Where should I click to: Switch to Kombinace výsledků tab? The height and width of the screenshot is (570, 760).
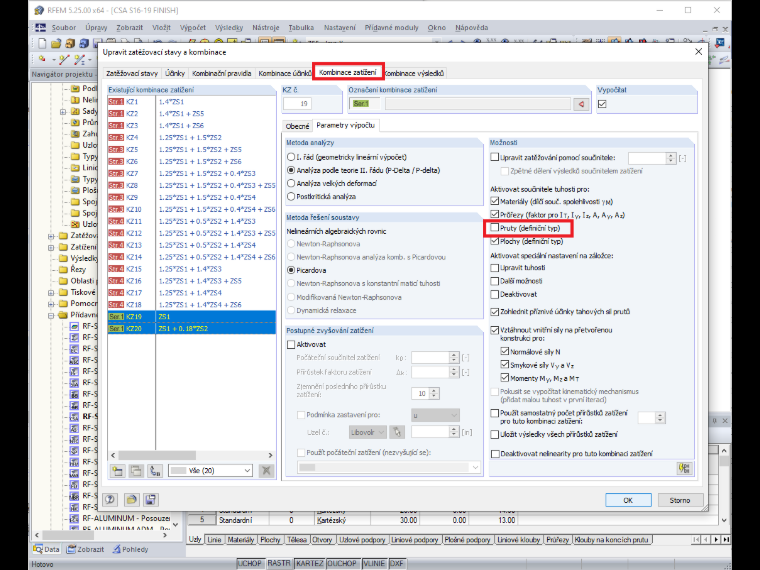[x=415, y=73]
